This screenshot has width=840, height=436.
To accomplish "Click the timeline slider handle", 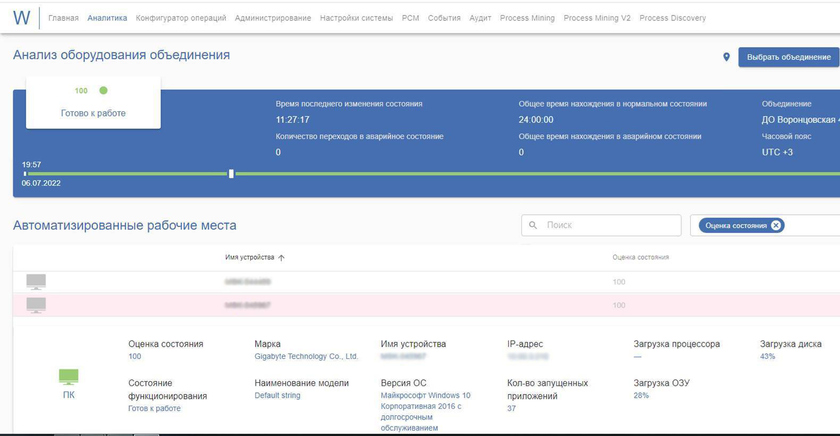I will (231, 174).
